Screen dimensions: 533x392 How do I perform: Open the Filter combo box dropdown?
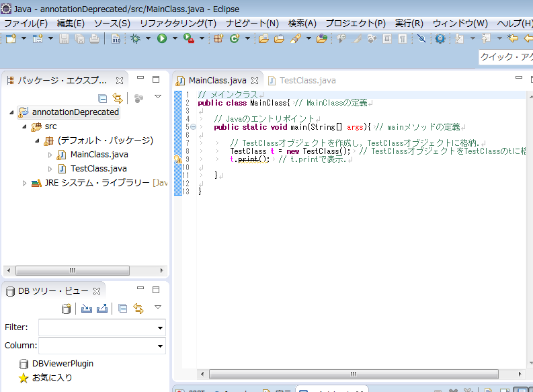[x=160, y=328]
